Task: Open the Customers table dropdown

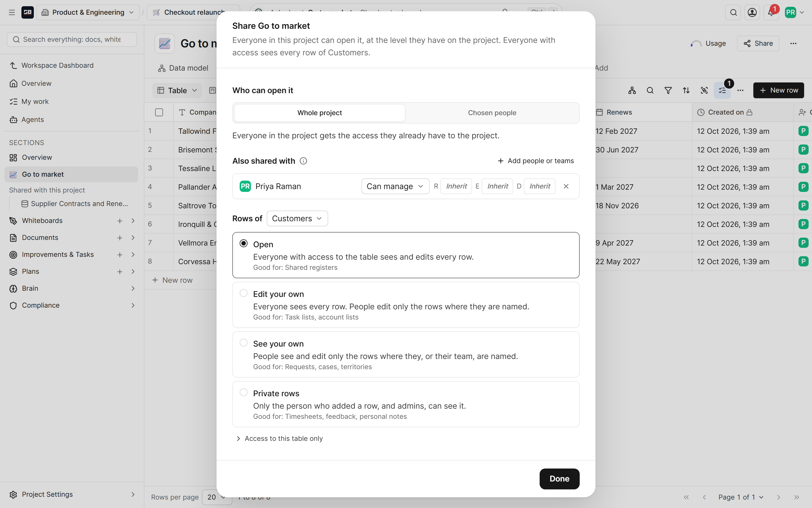Action: coord(297,218)
